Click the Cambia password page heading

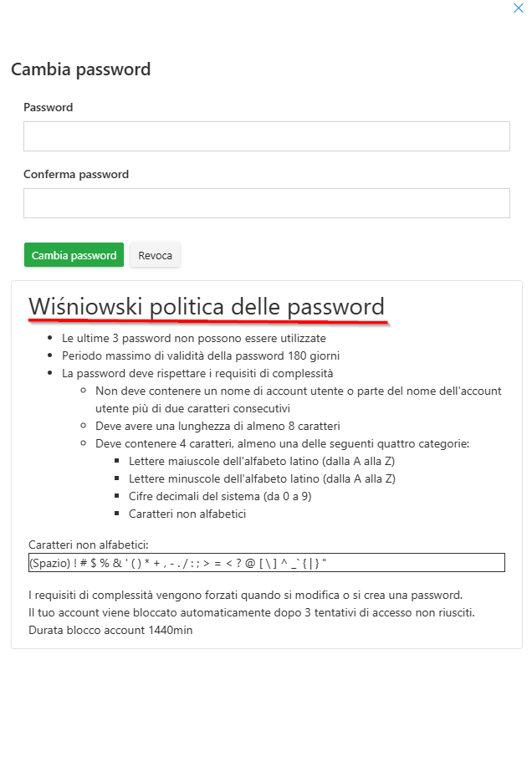(x=81, y=69)
